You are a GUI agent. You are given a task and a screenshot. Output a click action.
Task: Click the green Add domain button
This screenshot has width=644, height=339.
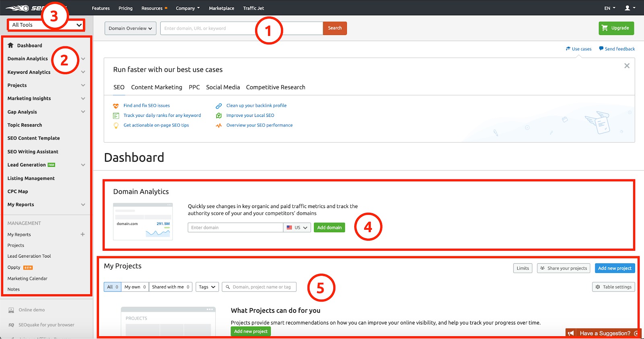[x=329, y=228]
